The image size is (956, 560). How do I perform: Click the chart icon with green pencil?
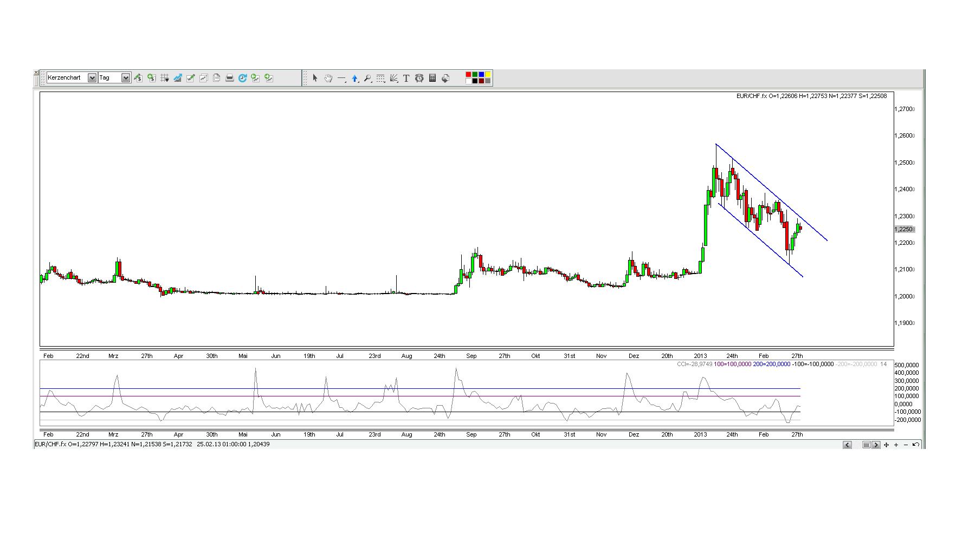click(x=190, y=78)
